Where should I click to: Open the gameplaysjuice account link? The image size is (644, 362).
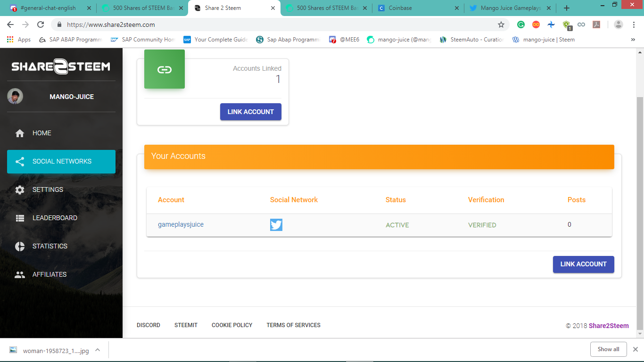(x=181, y=225)
